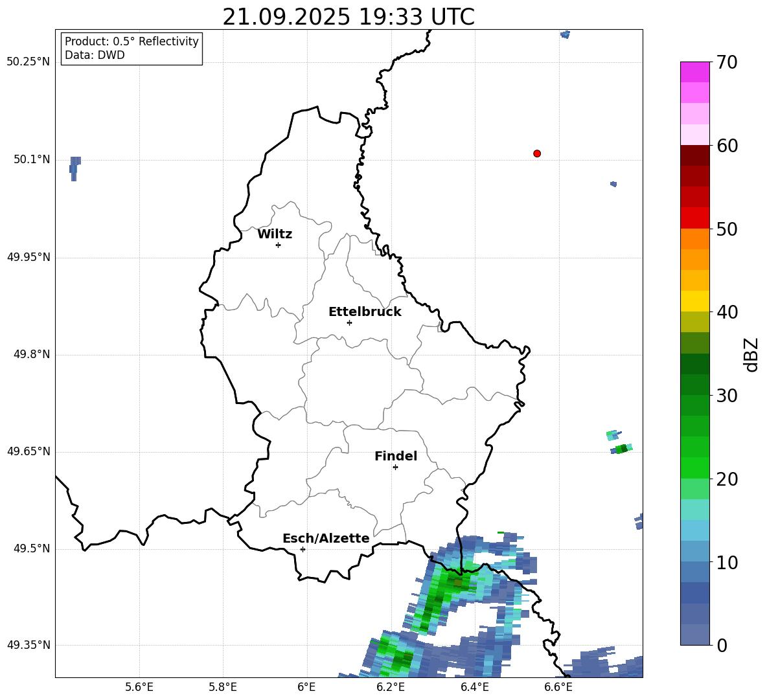Click the 50.1°N latitude label
The height and width of the screenshot is (700, 767).
[x=32, y=160]
